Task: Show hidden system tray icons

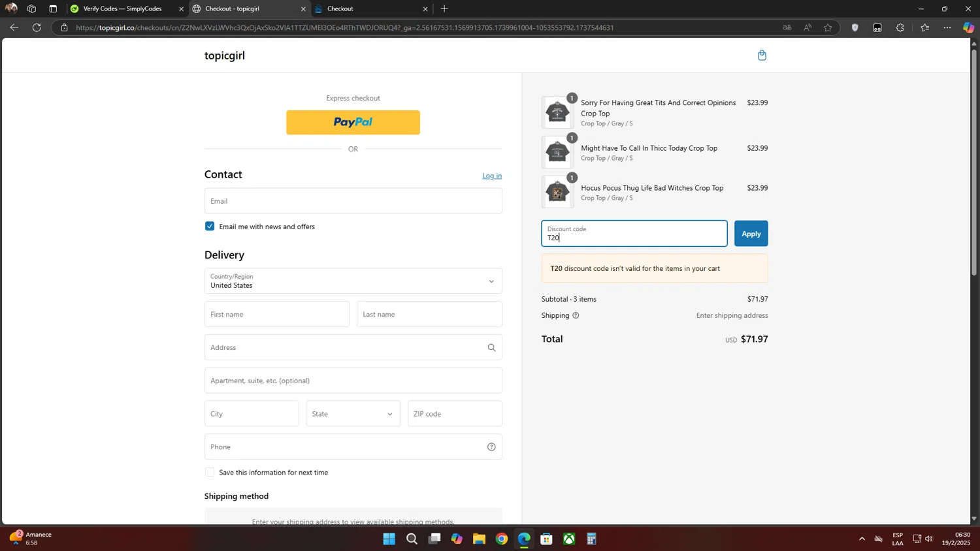Action: (x=862, y=539)
